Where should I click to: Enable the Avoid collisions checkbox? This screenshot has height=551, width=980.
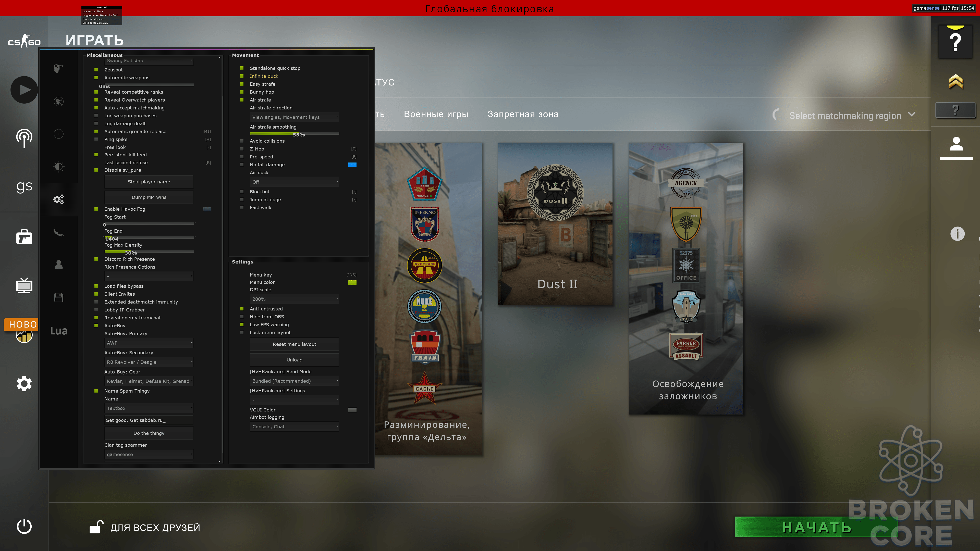coord(242,141)
